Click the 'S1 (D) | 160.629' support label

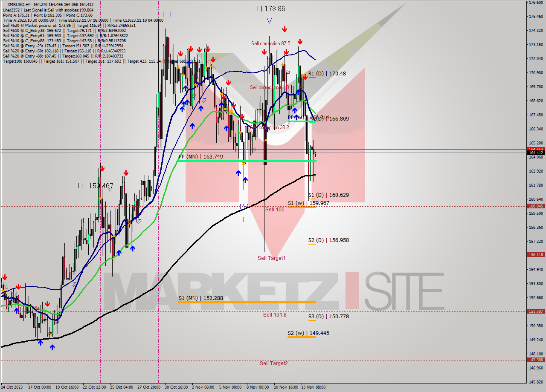tap(328, 195)
